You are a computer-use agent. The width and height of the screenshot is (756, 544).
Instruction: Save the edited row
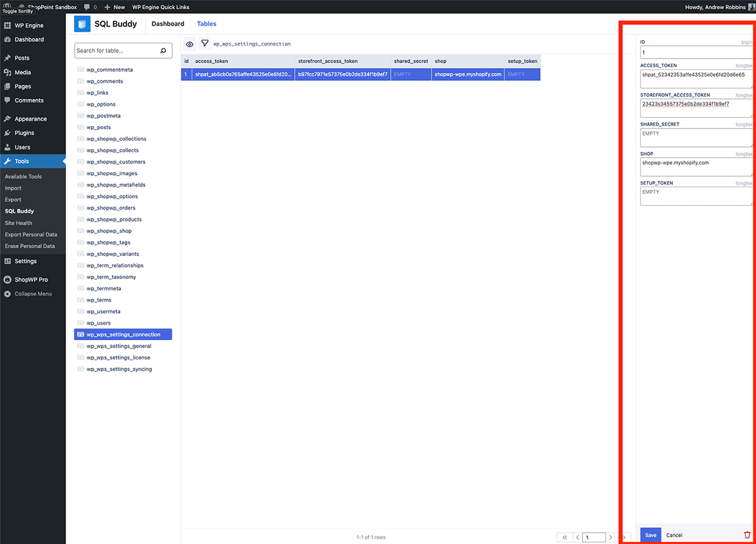click(651, 535)
